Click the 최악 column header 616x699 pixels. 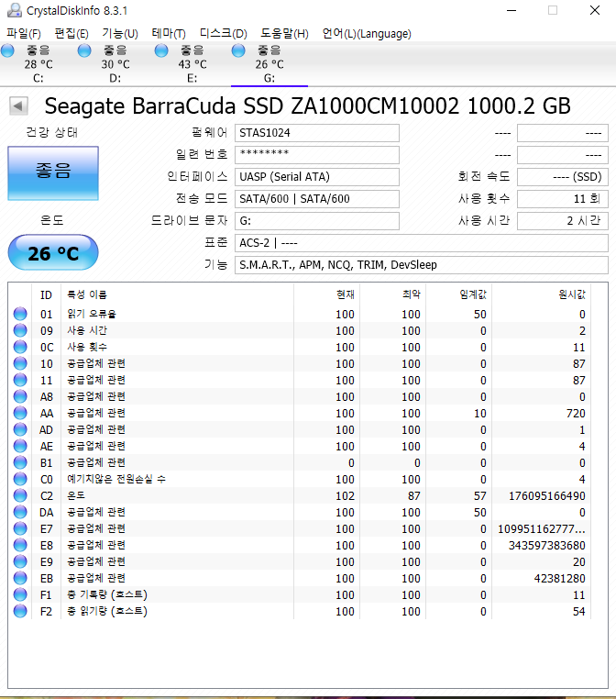click(x=393, y=294)
